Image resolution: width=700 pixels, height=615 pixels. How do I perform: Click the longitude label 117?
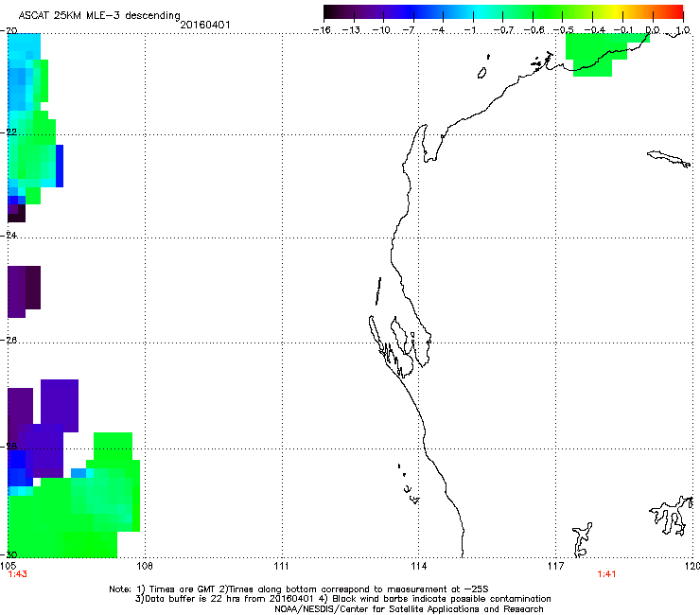(556, 567)
